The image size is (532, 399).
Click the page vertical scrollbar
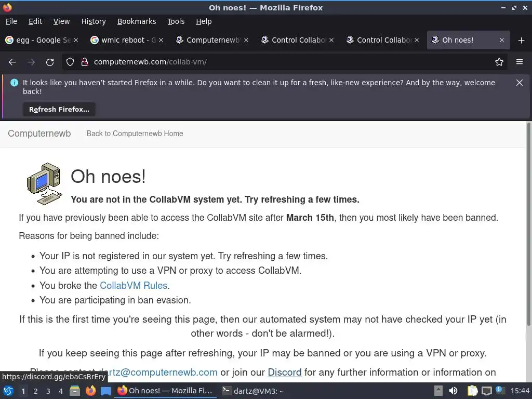pos(528,224)
